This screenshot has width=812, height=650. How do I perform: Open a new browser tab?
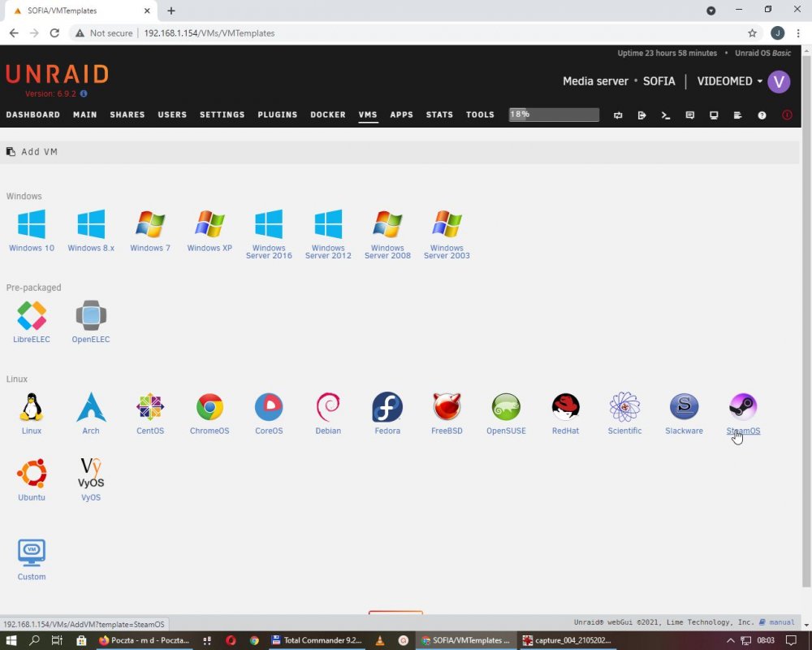(171, 11)
